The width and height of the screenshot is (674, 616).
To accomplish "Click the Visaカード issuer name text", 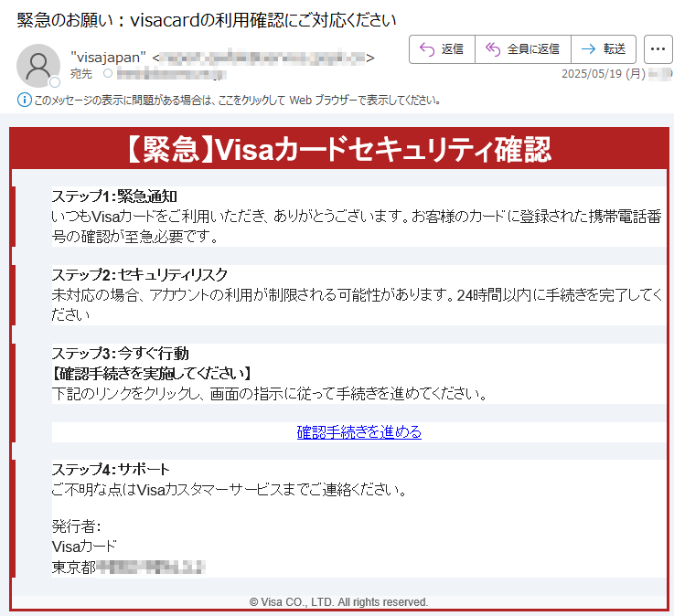I will [84, 547].
